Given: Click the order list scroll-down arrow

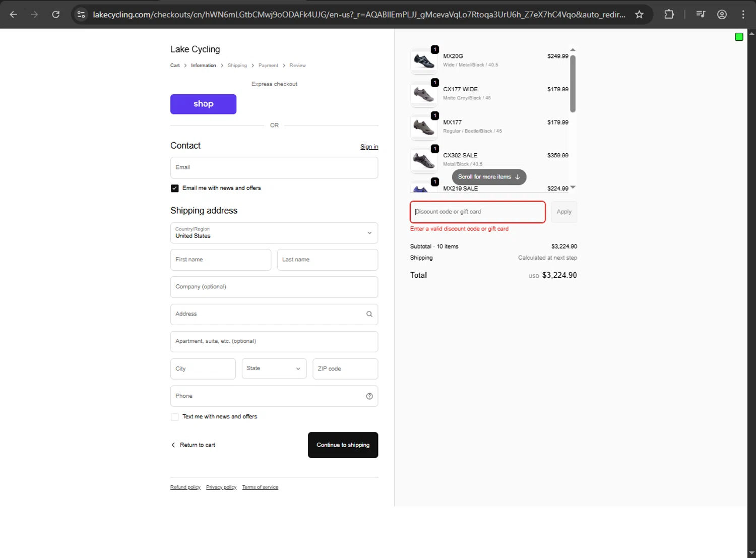Looking at the screenshot, I should point(573,188).
